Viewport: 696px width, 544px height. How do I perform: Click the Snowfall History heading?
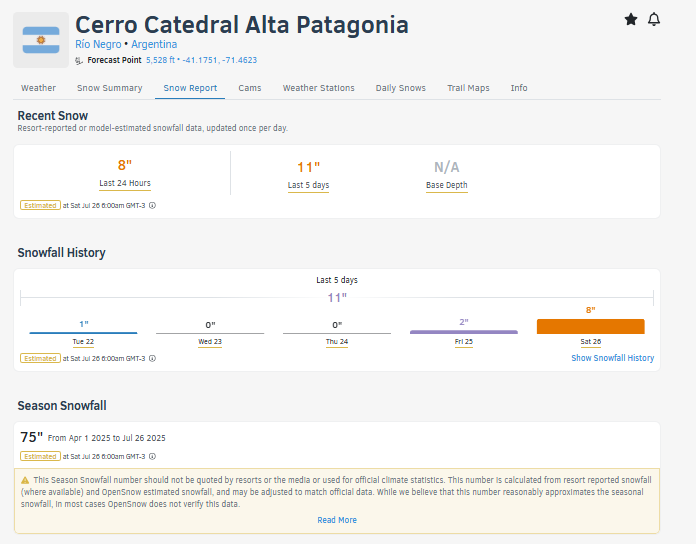pyautogui.click(x=61, y=253)
